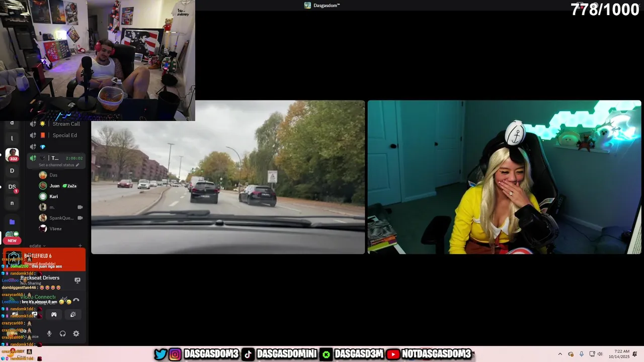Click the Discord disconnect call icon
Viewport: 644px width, 362px height.
tap(76, 300)
